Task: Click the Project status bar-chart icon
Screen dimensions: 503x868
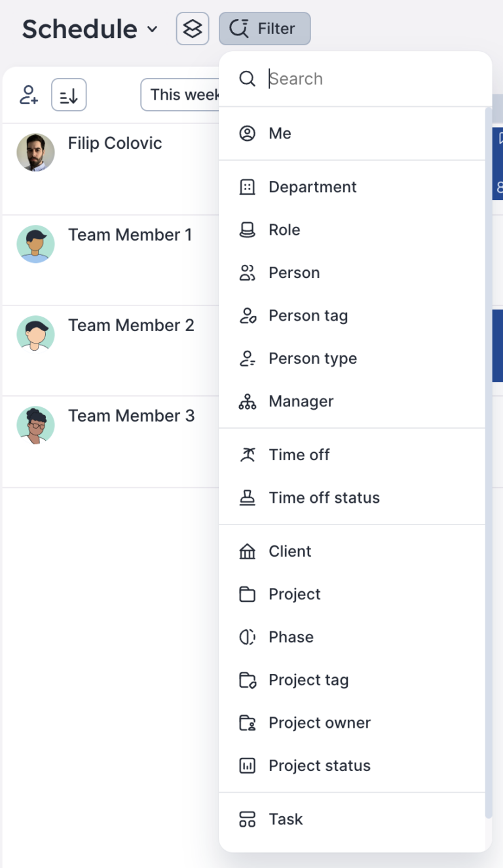Action: tap(247, 765)
